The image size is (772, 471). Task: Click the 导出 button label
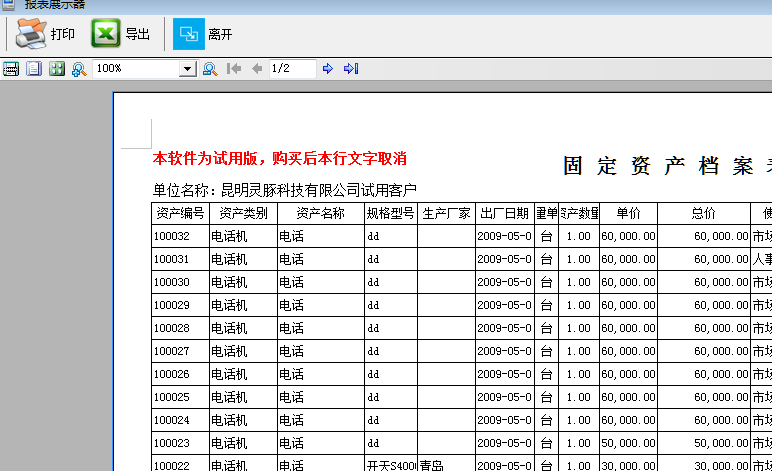click(x=137, y=34)
